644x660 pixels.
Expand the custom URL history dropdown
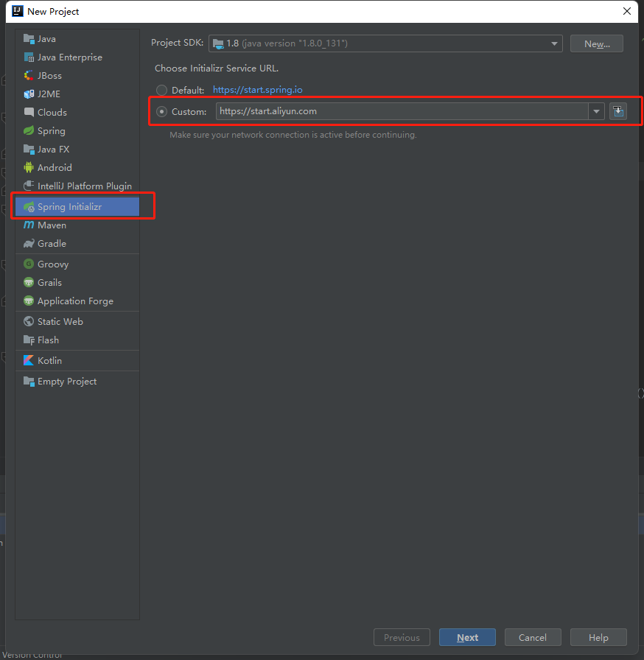596,111
